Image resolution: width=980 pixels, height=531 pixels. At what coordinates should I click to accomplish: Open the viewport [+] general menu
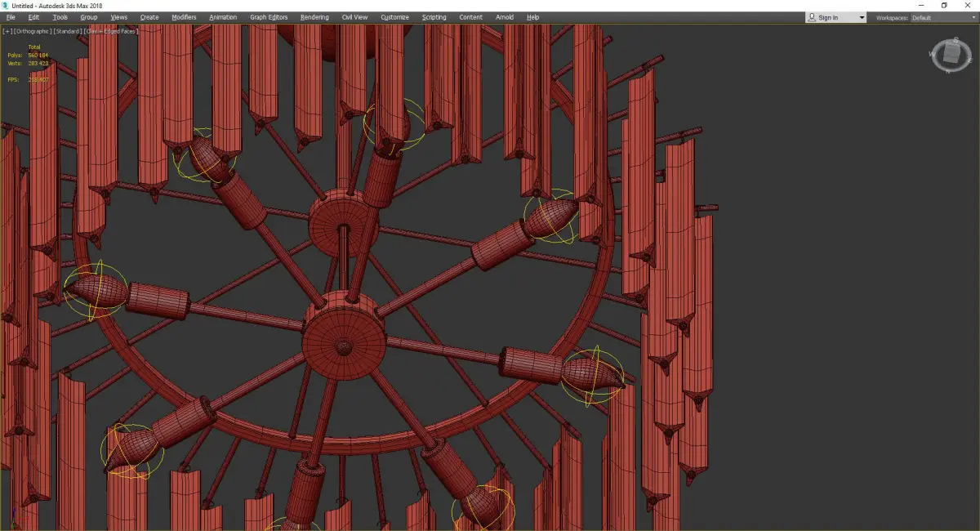[7, 31]
